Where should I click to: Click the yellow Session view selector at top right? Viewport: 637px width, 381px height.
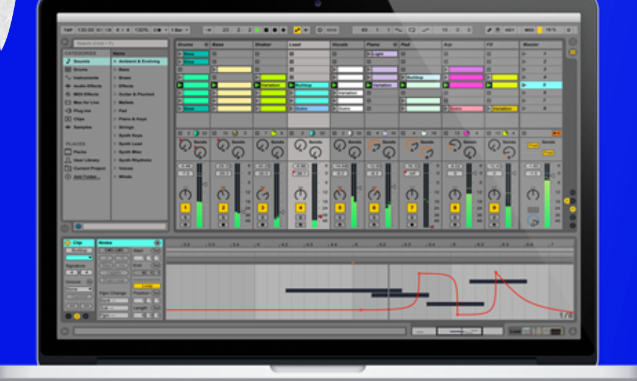572,52
